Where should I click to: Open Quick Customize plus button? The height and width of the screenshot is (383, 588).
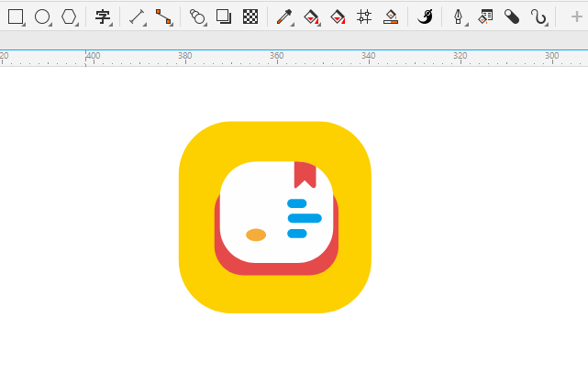coord(576,16)
